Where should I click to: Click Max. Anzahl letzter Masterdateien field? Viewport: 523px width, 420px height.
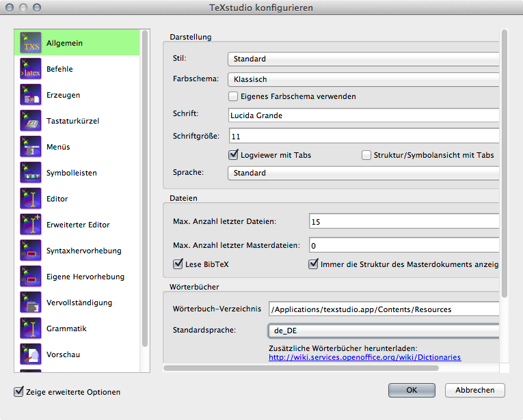(404, 245)
